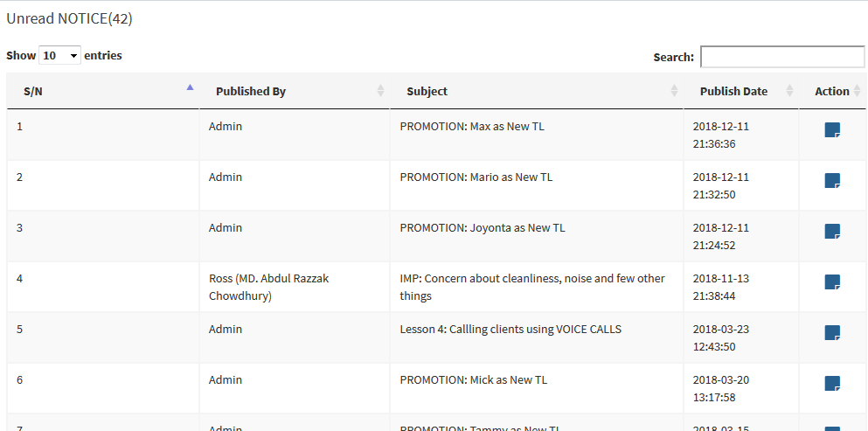Screen dimensions: 868x431
Task: Open the Mick as New TL notice icon
Action: [x=832, y=384]
